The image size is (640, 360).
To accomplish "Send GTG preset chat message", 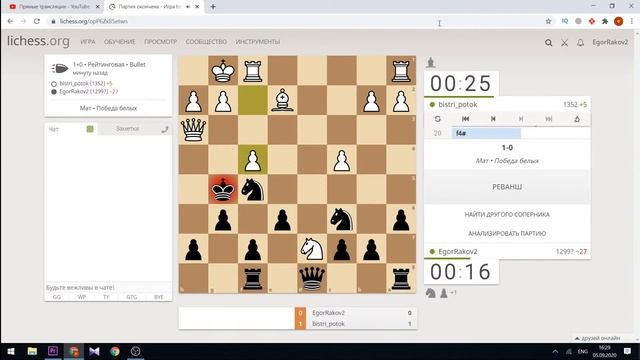I will [131, 297].
